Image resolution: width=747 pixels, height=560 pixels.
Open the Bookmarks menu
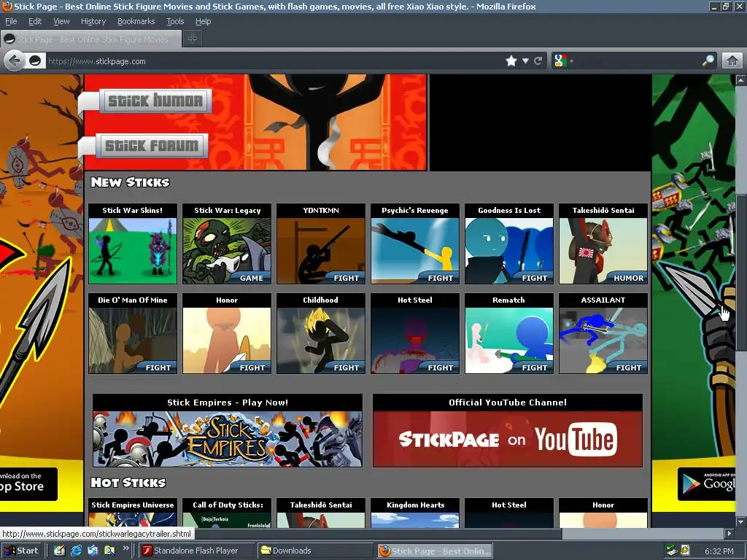click(x=136, y=21)
